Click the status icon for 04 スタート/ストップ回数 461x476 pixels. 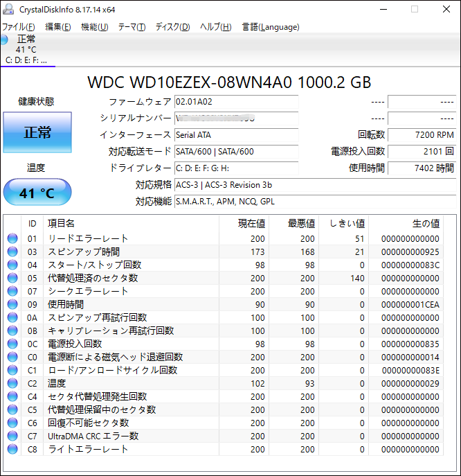12,265
